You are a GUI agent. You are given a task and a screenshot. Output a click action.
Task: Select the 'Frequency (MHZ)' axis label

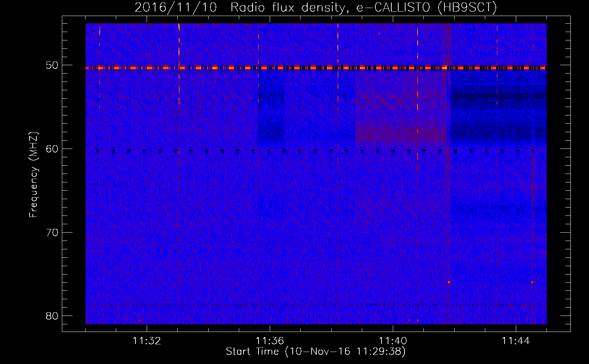pyautogui.click(x=33, y=175)
